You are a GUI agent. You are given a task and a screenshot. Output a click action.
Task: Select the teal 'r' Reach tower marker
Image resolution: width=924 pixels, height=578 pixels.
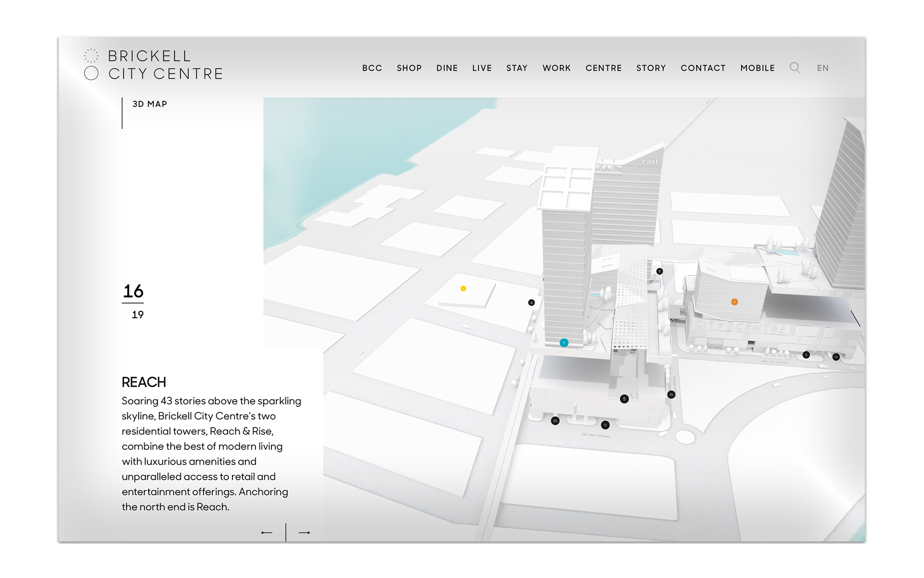[564, 342]
